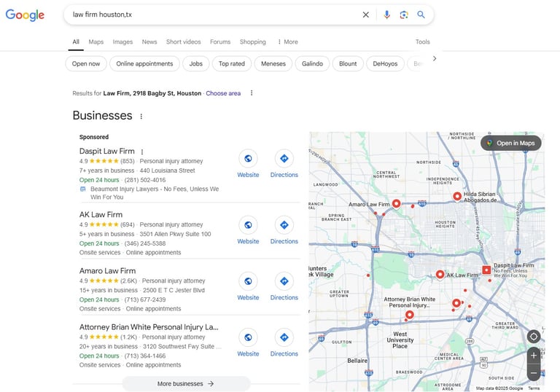The height and width of the screenshot is (392, 560).
Task: Focus the search field 'law firm houston,tx'
Action: pos(214,15)
